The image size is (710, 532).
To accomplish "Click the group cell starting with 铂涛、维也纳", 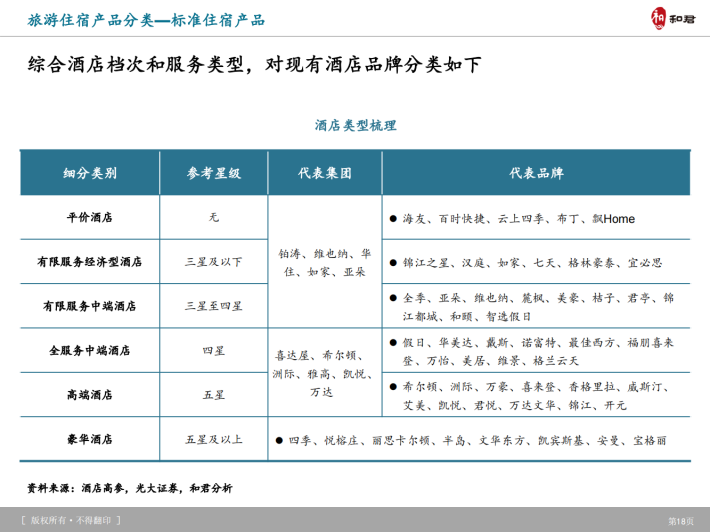I will click(325, 263).
